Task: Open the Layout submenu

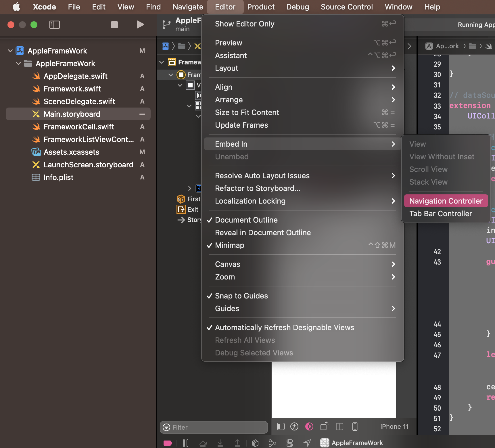Action: (x=303, y=68)
